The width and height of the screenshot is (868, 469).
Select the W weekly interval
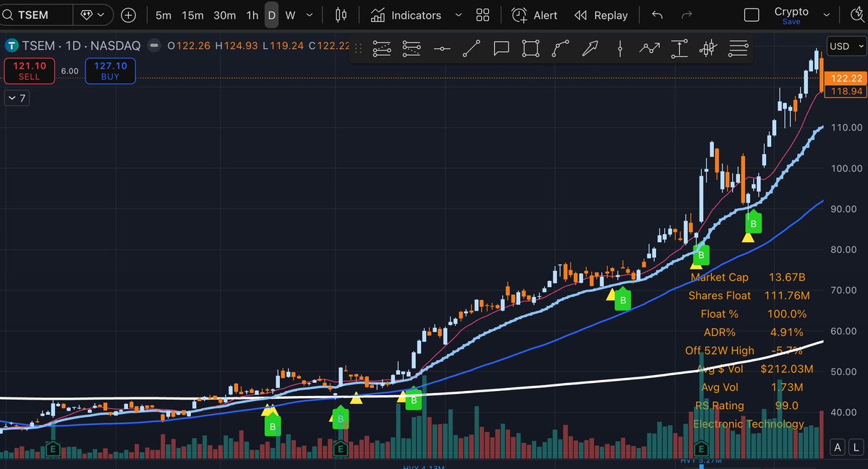(x=290, y=15)
